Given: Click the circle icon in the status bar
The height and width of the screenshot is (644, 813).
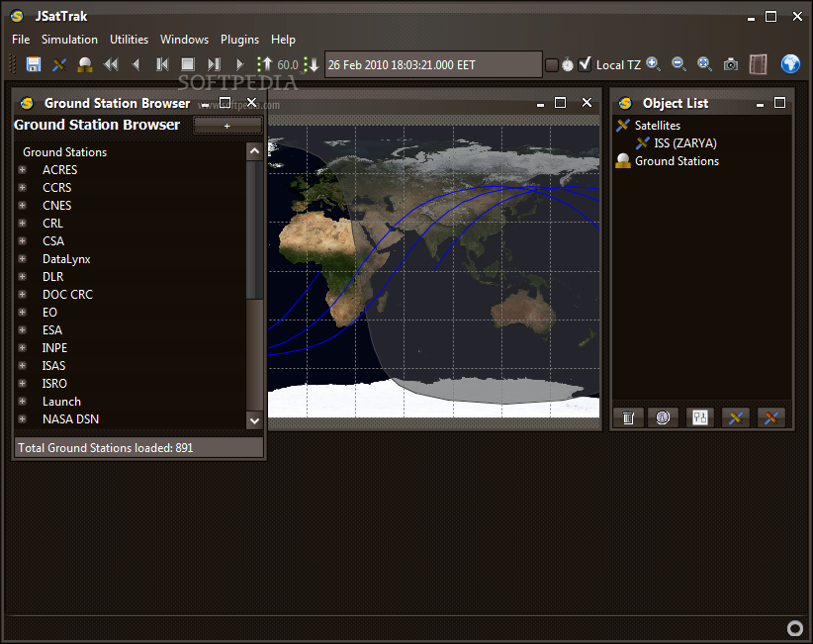Looking at the screenshot, I should pyautogui.click(x=795, y=628).
